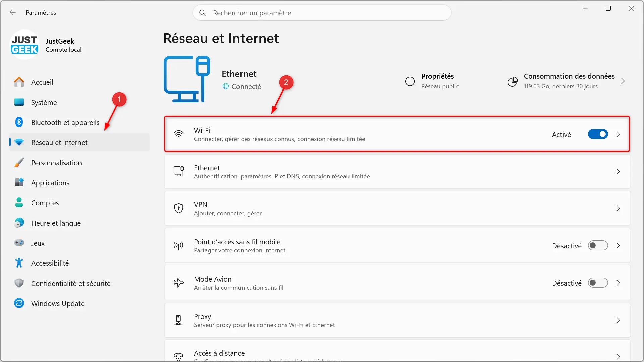Click the Ethernet Connecté status text
The image size is (644, 362).
click(x=246, y=86)
